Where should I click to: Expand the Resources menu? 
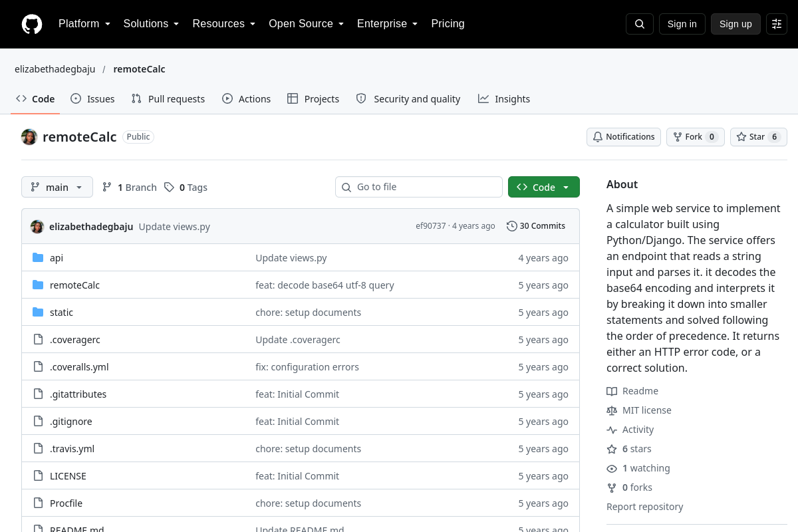point(224,24)
